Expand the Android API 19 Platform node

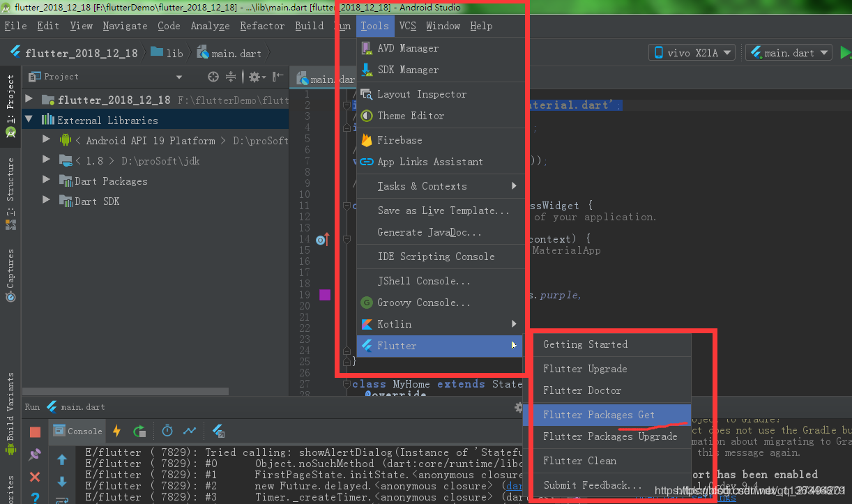tap(46, 140)
